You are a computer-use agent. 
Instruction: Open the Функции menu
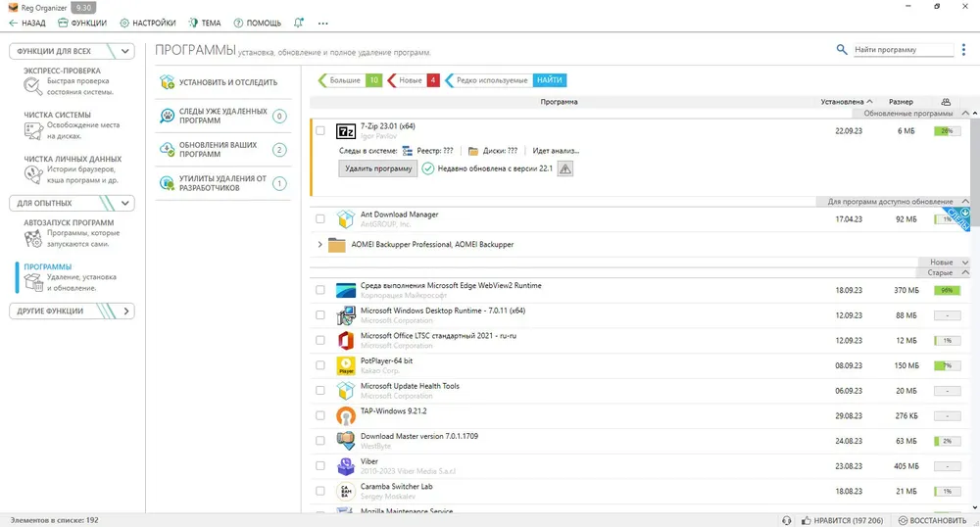point(82,24)
